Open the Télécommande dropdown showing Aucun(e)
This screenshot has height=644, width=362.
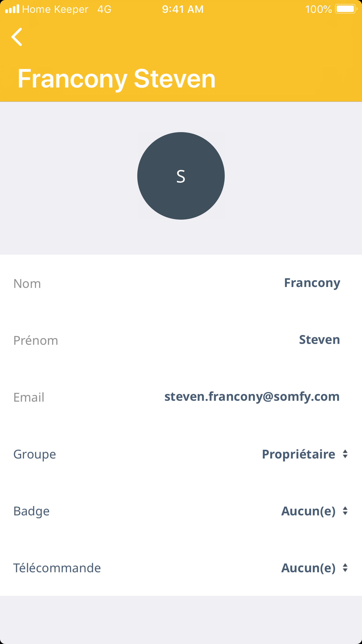click(x=308, y=568)
